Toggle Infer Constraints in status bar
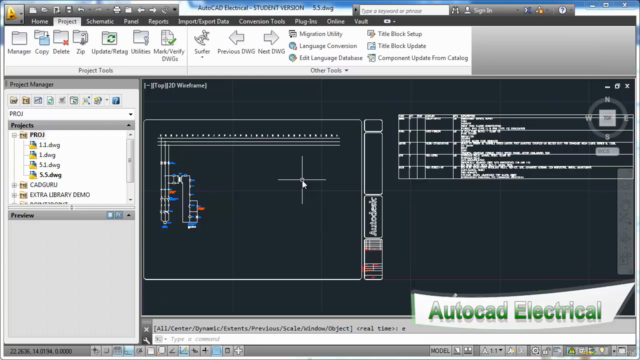Image resolution: width=640 pixels, height=360 pixels. click(96, 351)
